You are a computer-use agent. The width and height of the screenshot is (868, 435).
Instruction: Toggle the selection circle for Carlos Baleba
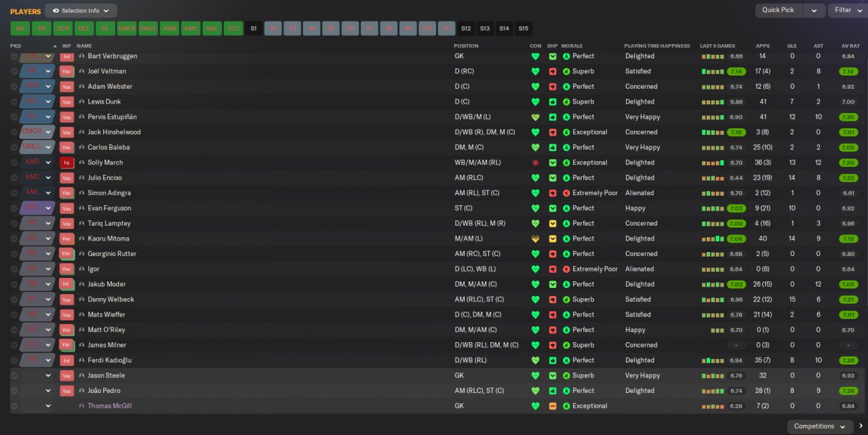pyautogui.click(x=14, y=147)
